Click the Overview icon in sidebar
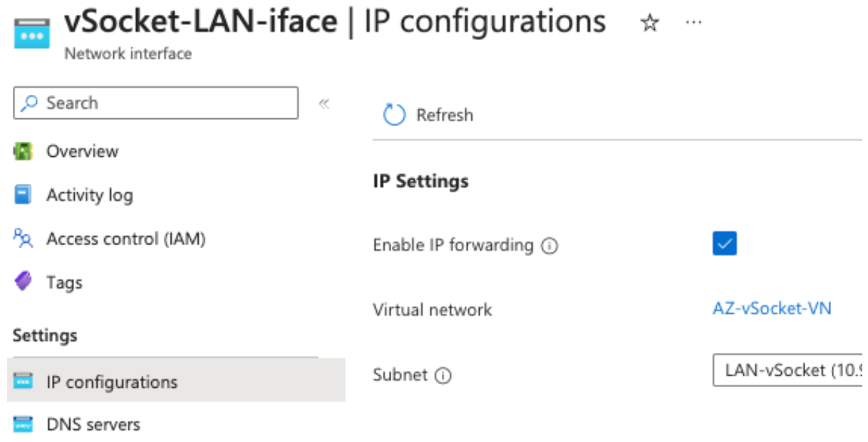 point(24,151)
